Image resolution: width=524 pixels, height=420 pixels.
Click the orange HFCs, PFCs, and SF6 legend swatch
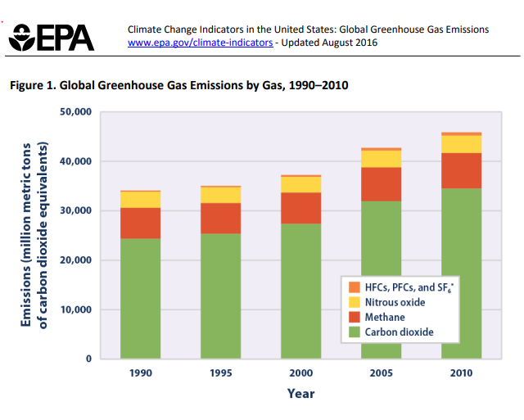[x=354, y=287]
